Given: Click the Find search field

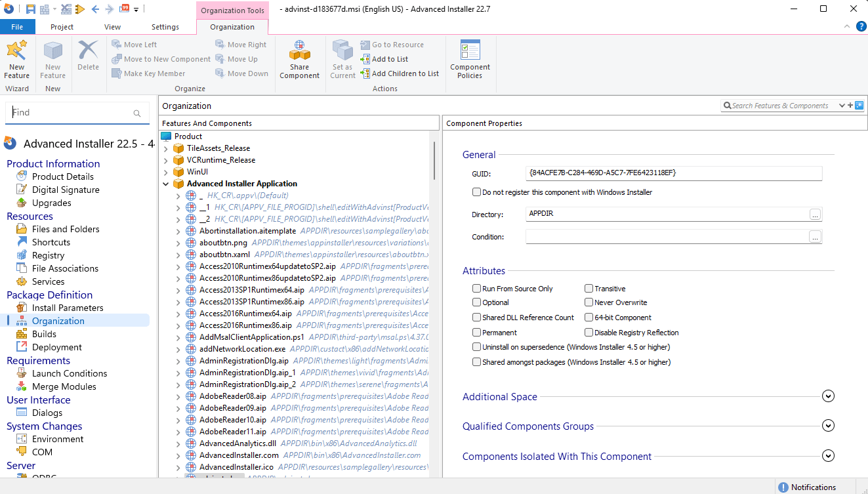Looking at the screenshot, I should (69, 113).
